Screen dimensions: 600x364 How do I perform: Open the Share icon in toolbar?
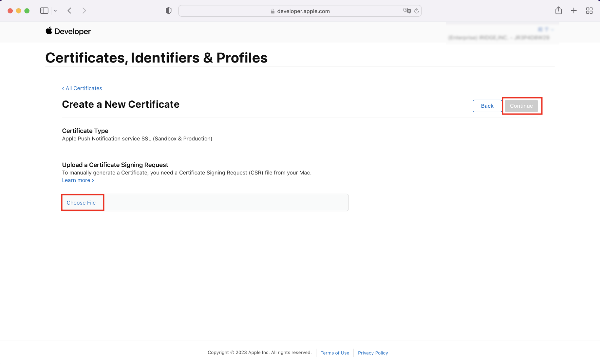tap(558, 10)
